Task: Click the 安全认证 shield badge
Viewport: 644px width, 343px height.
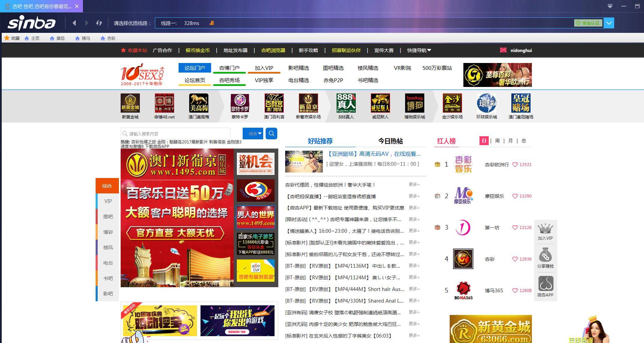Action: coord(588,23)
